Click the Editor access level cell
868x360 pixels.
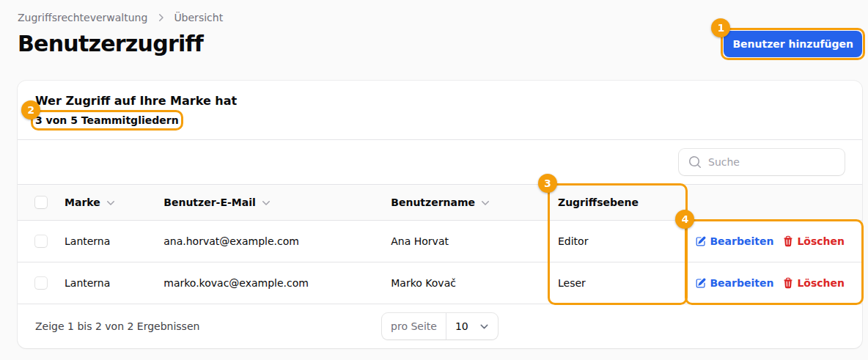pyautogui.click(x=573, y=241)
